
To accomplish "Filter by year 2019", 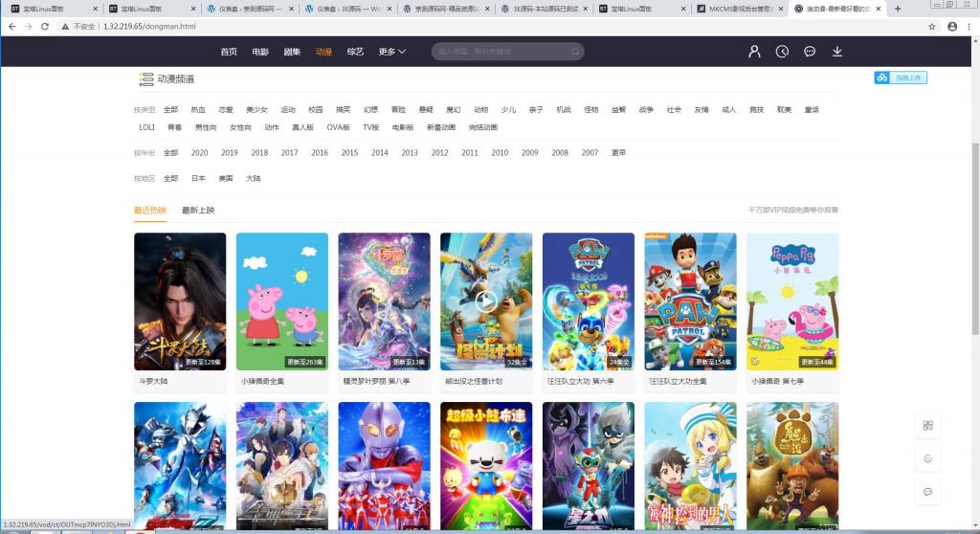I will click(x=230, y=153).
